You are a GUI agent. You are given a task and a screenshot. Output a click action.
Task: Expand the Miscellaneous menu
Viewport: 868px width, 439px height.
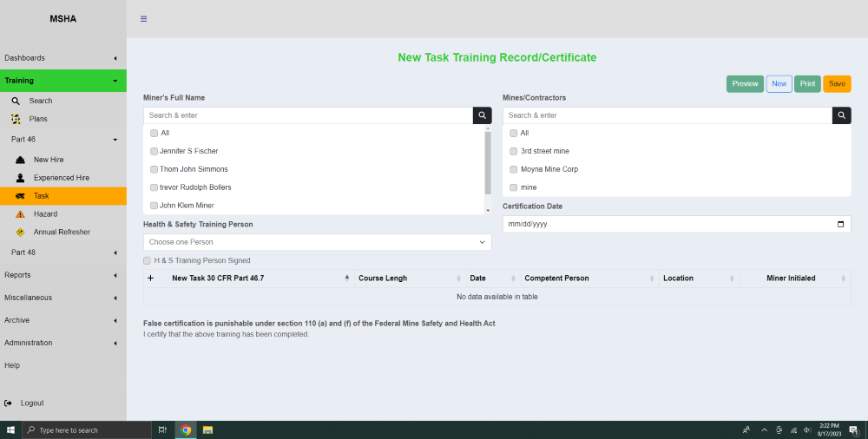click(63, 298)
